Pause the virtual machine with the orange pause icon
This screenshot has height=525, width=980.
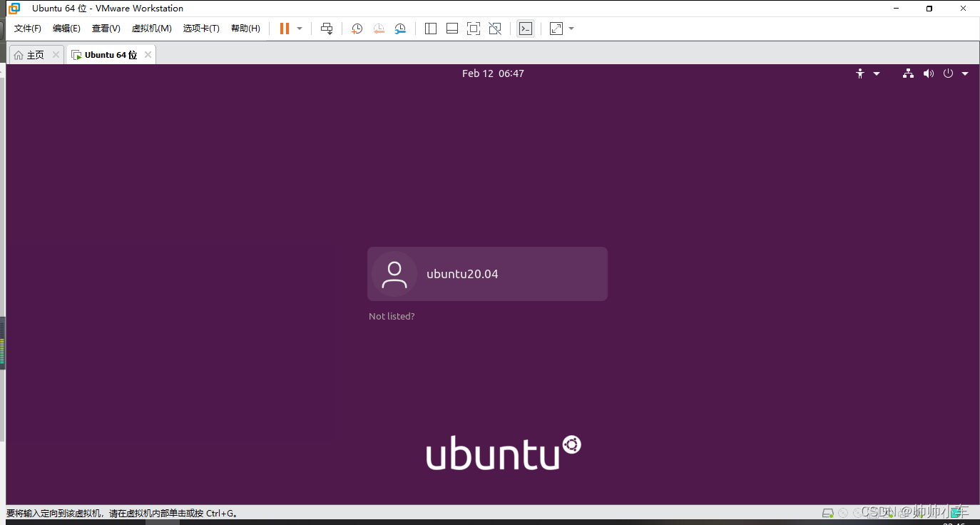285,29
